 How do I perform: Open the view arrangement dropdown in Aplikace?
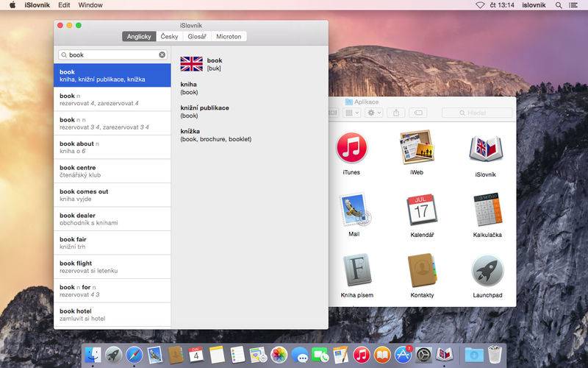tap(352, 113)
